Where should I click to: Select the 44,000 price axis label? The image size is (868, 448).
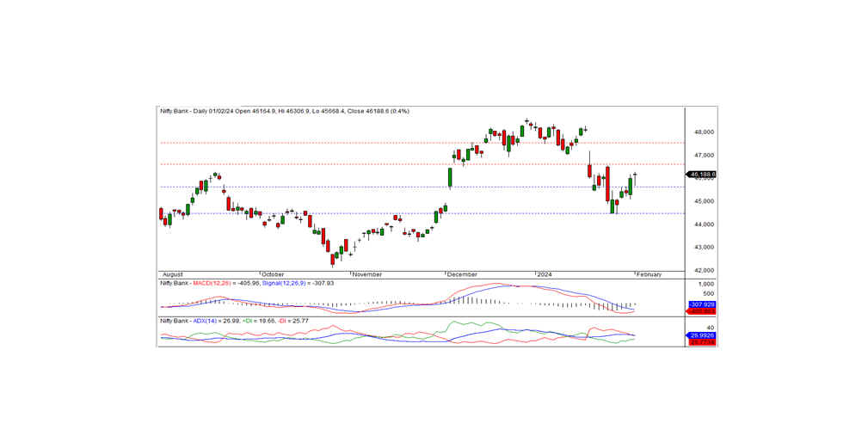pyautogui.click(x=705, y=224)
